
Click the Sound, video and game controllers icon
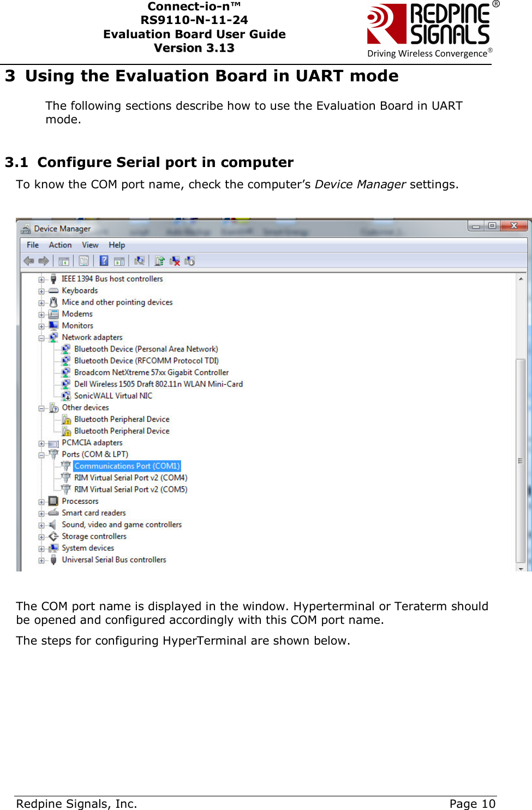[x=53, y=525]
